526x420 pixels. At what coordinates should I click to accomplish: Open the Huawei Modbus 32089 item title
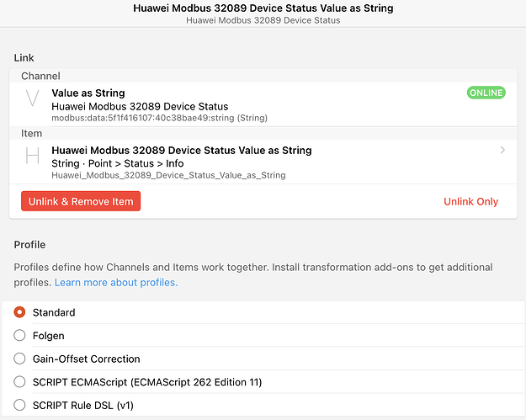point(182,151)
